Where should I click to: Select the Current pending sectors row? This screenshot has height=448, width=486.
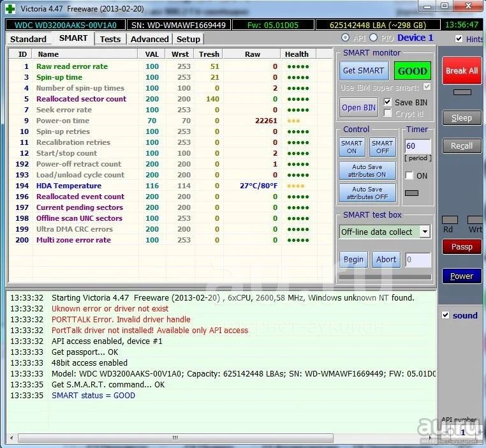click(170, 207)
